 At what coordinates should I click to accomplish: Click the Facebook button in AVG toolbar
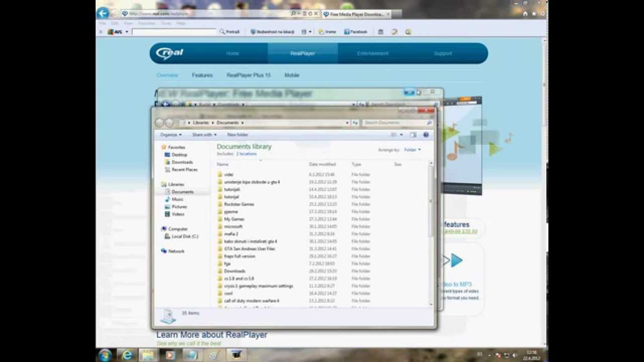356,32
